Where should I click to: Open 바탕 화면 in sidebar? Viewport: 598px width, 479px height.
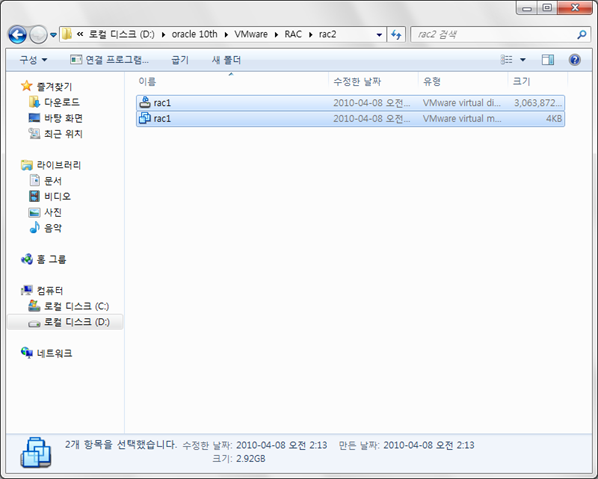tap(63, 118)
